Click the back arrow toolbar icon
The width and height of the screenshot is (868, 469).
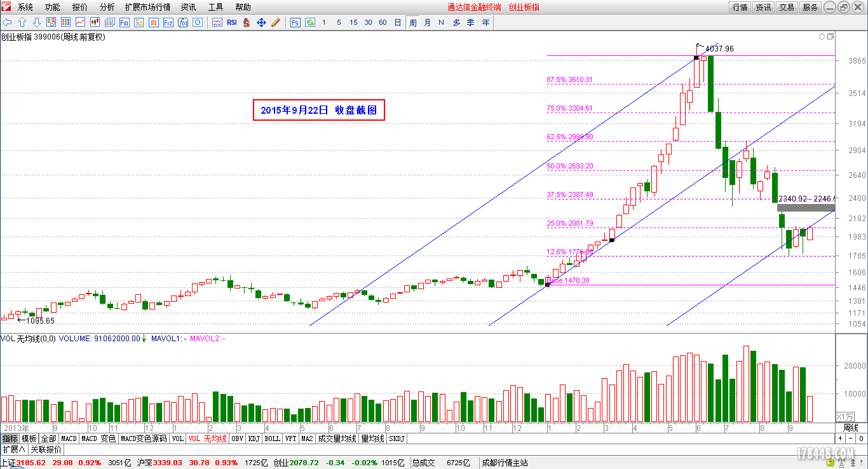(x=8, y=22)
